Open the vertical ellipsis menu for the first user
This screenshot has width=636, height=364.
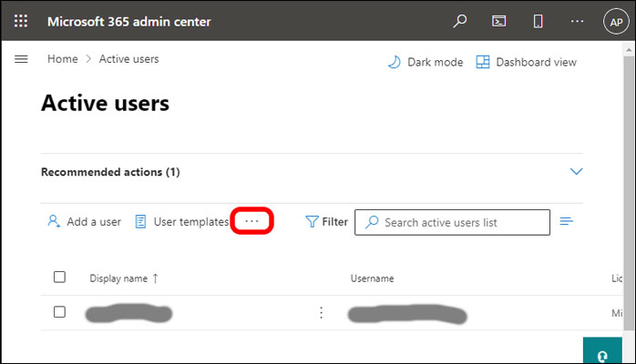coord(321,313)
